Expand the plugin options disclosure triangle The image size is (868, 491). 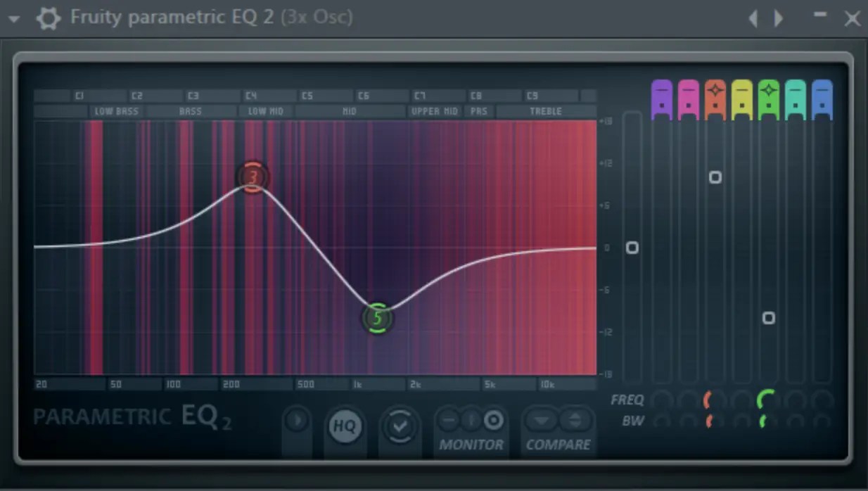[13, 18]
